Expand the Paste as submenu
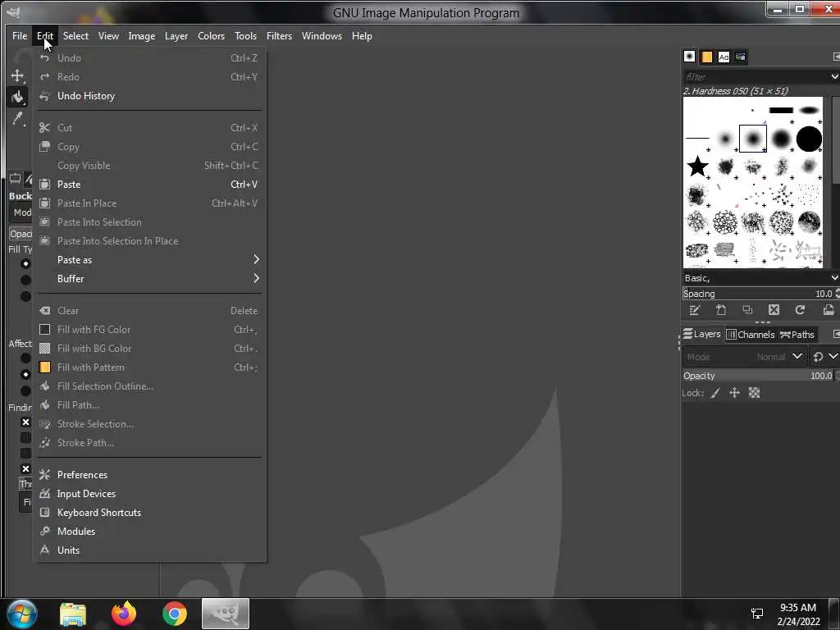The height and width of the screenshot is (630, 840). (x=149, y=260)
